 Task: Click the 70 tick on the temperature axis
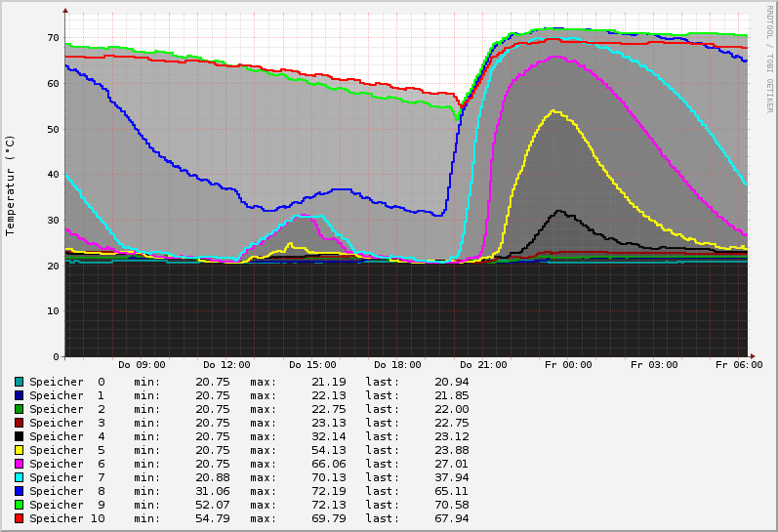(54, 37)
